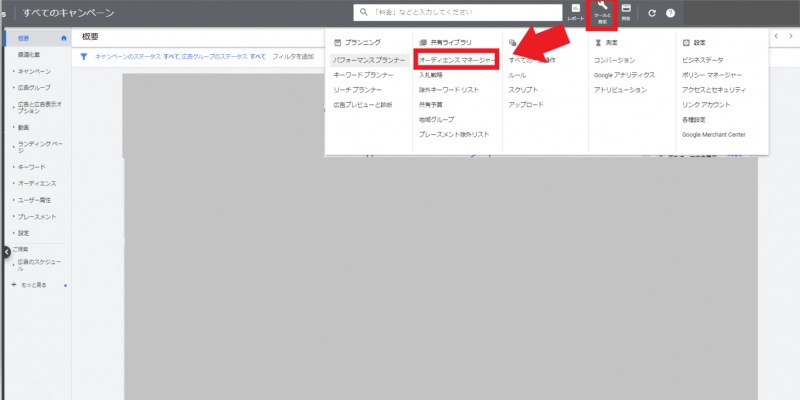
Task: Open 最適化案 in the sidebar
Action: tap(29, 55)
